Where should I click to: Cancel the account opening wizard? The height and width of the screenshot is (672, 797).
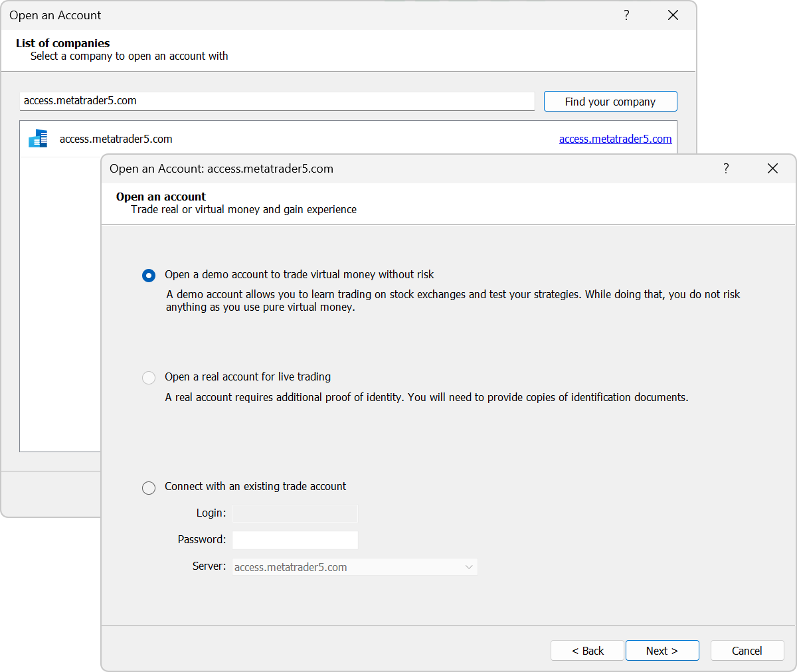747,651
